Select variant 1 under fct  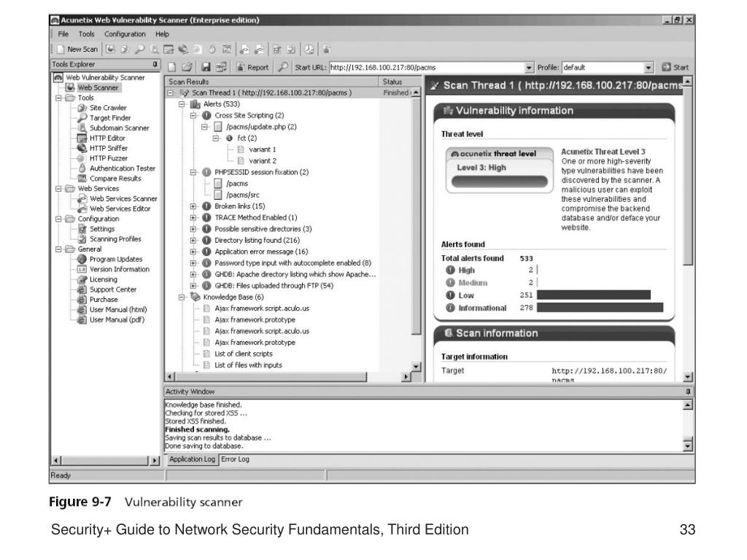pyautogui.click(x=262, y=148)
